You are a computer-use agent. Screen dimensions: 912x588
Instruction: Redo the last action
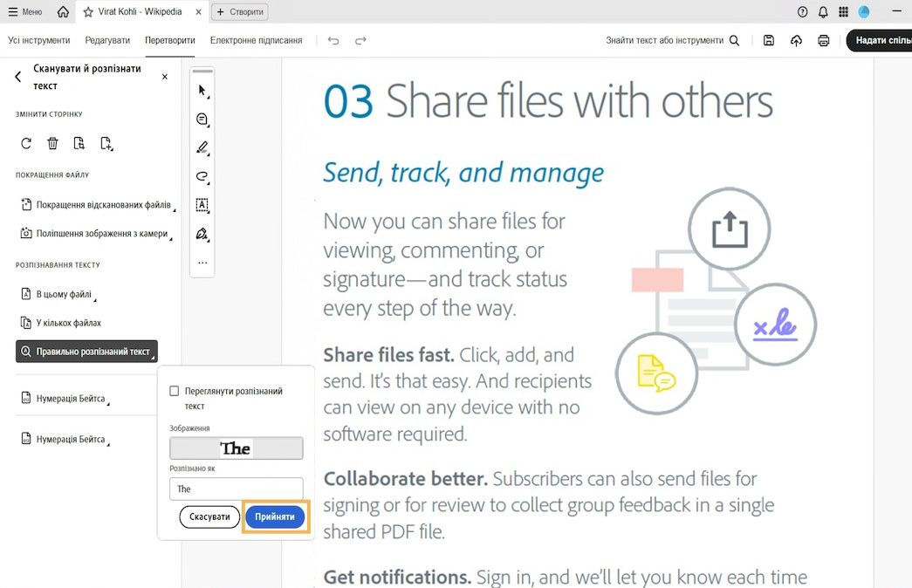coord(360,40)
